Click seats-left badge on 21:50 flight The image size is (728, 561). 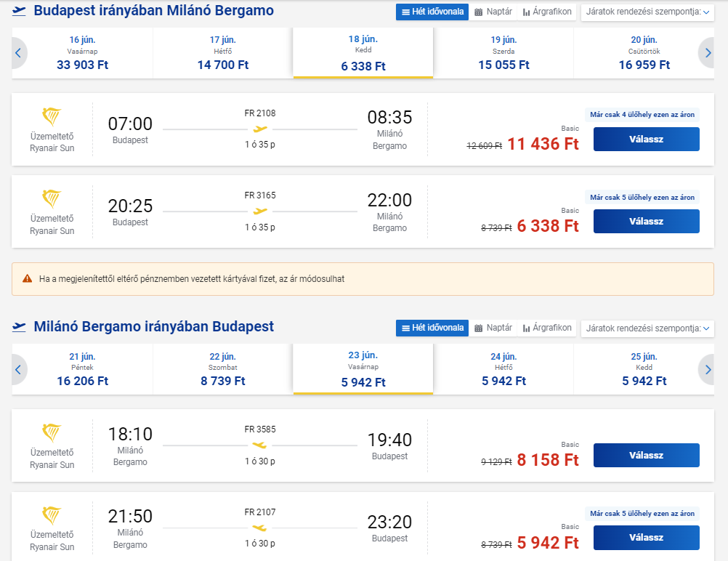(642, 514)
